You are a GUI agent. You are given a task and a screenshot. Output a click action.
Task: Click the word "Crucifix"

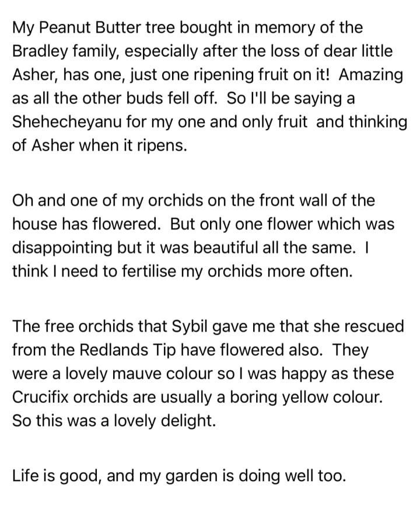40,397
